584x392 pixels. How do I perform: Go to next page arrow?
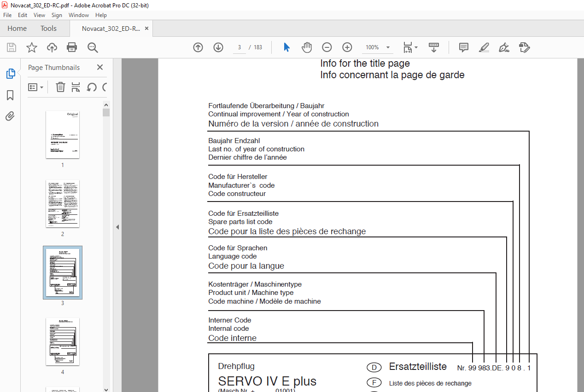[x=218, y=47]
